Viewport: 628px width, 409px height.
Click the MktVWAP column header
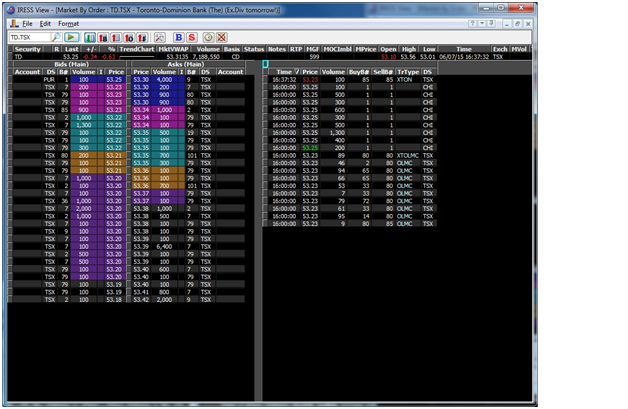[x=173, y=49]
